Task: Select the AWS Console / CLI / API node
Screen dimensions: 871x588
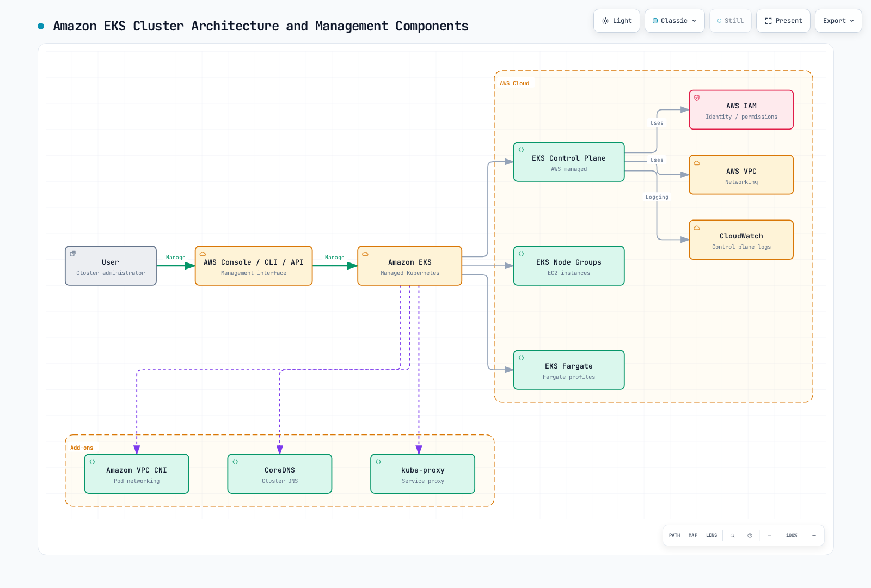Action: click(254, 266)
